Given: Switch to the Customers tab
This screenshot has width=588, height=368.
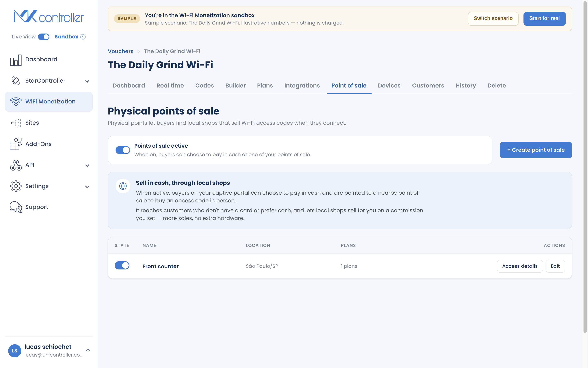Looking at the screenshot, I should [428, 85].
